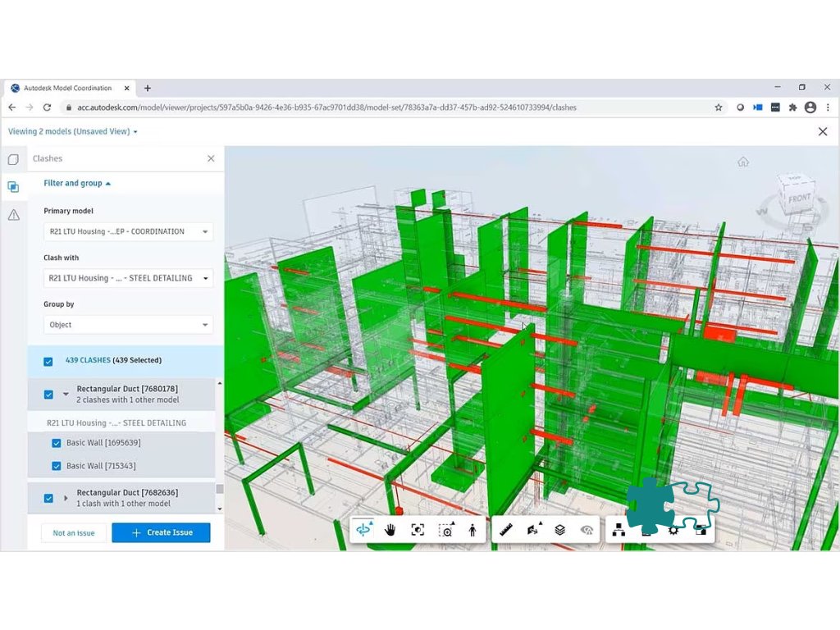Open the Model browser tree icon
The width and height of the screenshot is (840, 630).
pos(619,530)
